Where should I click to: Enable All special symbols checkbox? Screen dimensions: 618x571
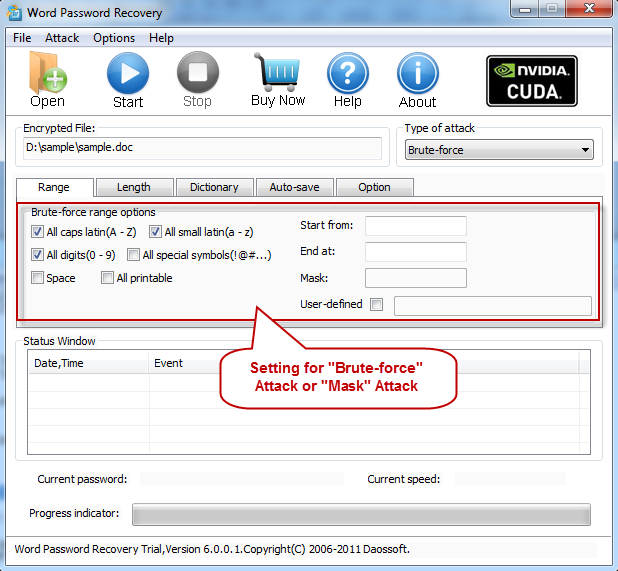pos(133,255)
